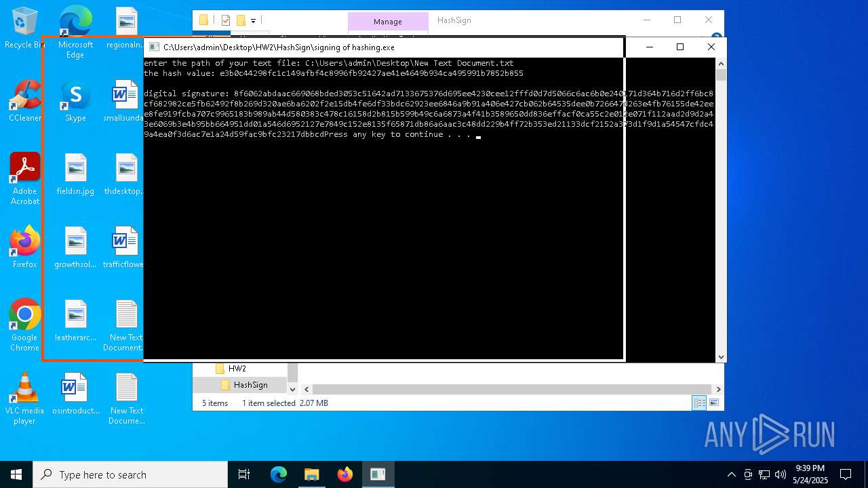Click the hash value line in console

334,73
